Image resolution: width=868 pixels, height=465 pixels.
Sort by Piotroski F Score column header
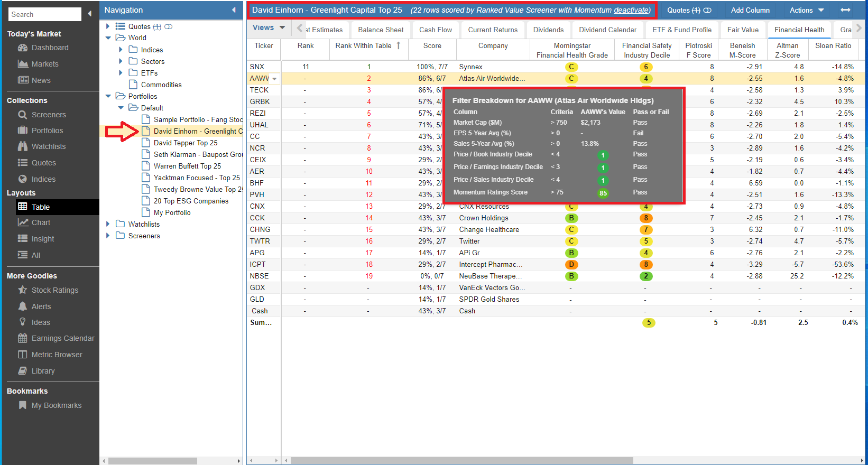point(698,50)
